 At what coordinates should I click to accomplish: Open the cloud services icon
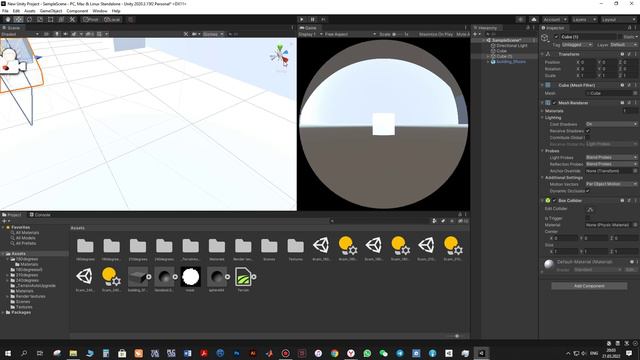click(x=534, y=20)
